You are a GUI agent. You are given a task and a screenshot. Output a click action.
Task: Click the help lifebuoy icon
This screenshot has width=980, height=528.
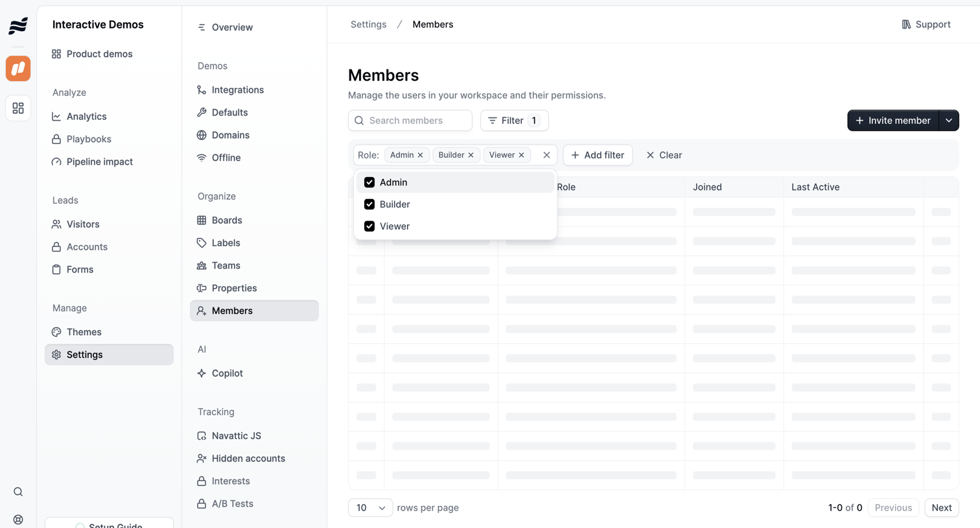[x=18, y=520]
